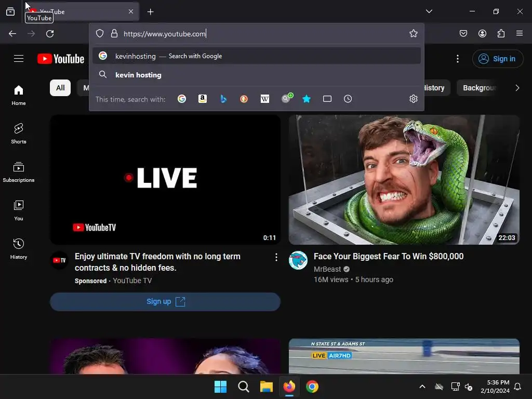This screenshot has height=399, width=532.
Task: Open a new tab with plus button
Action: (x=151, y=12)
